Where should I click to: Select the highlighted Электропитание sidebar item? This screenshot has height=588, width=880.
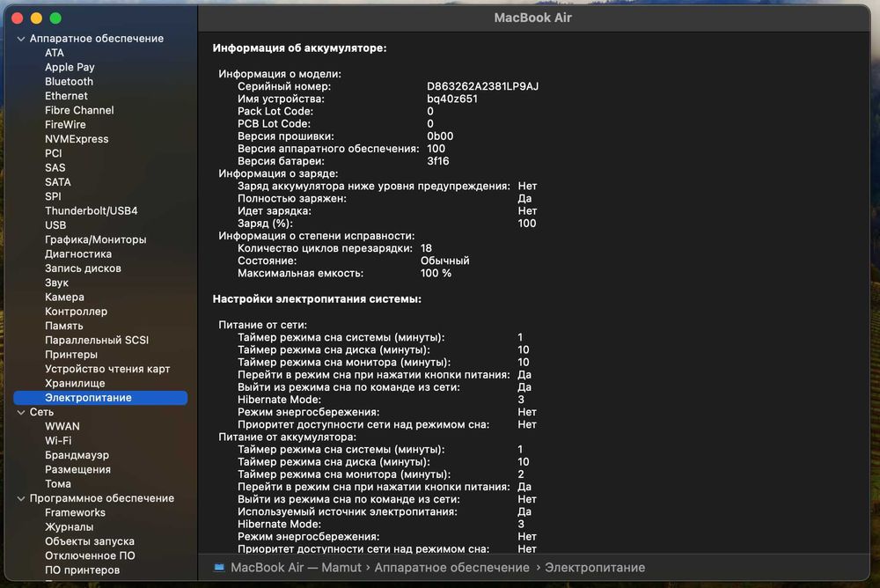[100, 398]
